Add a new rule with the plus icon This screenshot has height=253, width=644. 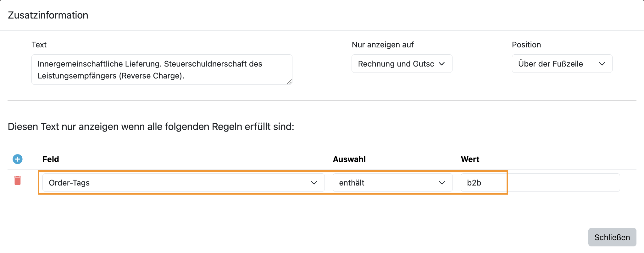(18, 159)
